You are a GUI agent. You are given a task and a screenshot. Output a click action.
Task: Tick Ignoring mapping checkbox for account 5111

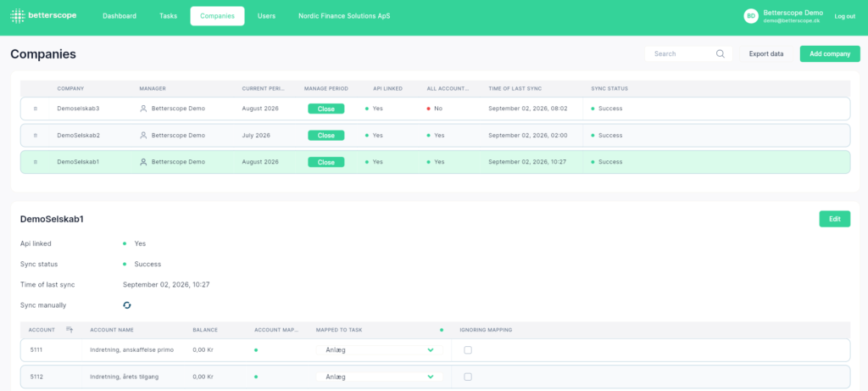tap(468, 350)
